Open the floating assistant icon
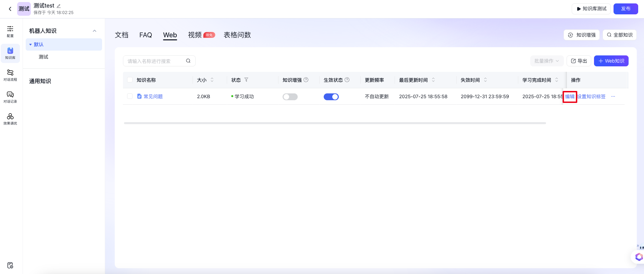Image resolution: width=644 pixels, height=274 pixels. [639, 257]
